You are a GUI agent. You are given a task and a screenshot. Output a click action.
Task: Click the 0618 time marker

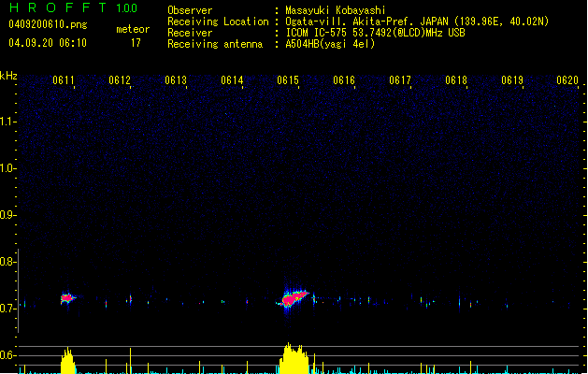coord(456,80)
